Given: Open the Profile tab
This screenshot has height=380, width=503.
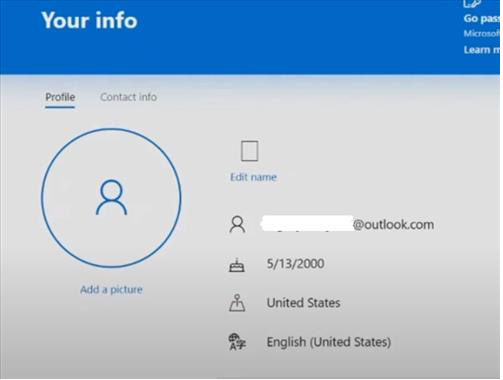Looking at the screenshot, I should click(x=60, y=97).
